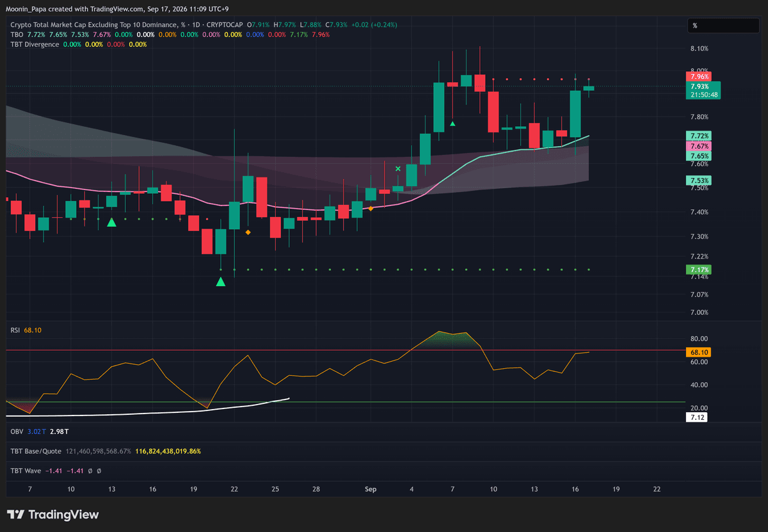The width and height of the screenshot is (768, 532).
Task: Click the RSI value 68.10 beside RSI label
Action: (x=33, y=330)
